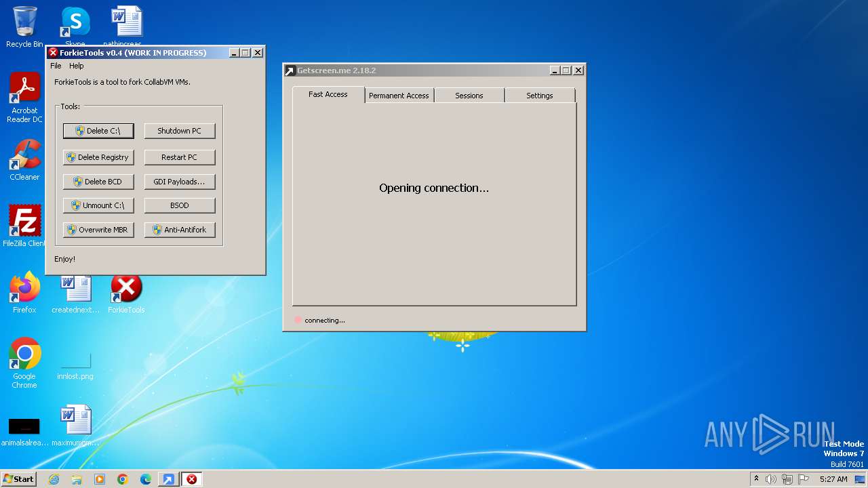Select the animalsalrea black image file
868x488 pixels.
click(x=24, y=432)
